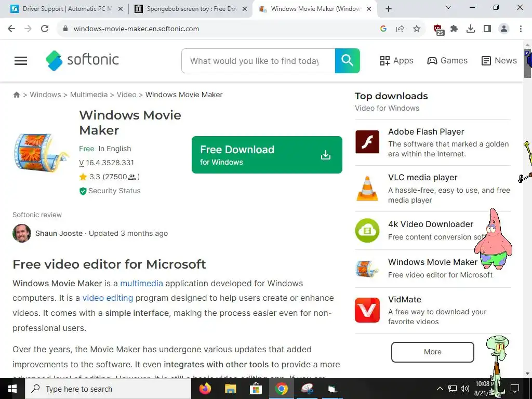Open VLC media player title link
Viewport: 532px width, 399px height.
[423, 178]
